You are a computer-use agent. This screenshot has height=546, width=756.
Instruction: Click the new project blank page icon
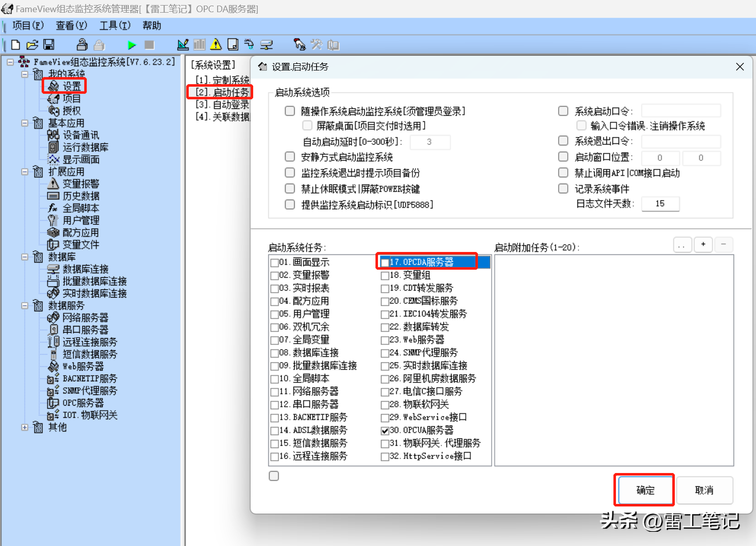(16, 45)
